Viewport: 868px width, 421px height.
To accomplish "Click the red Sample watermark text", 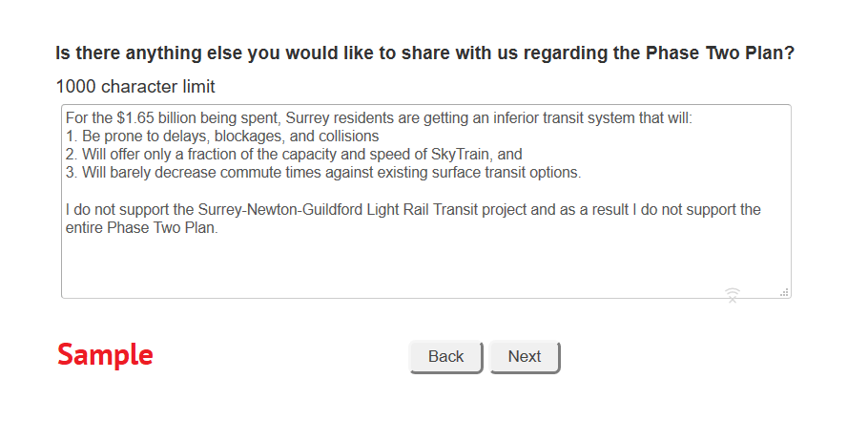I will 105,355.
